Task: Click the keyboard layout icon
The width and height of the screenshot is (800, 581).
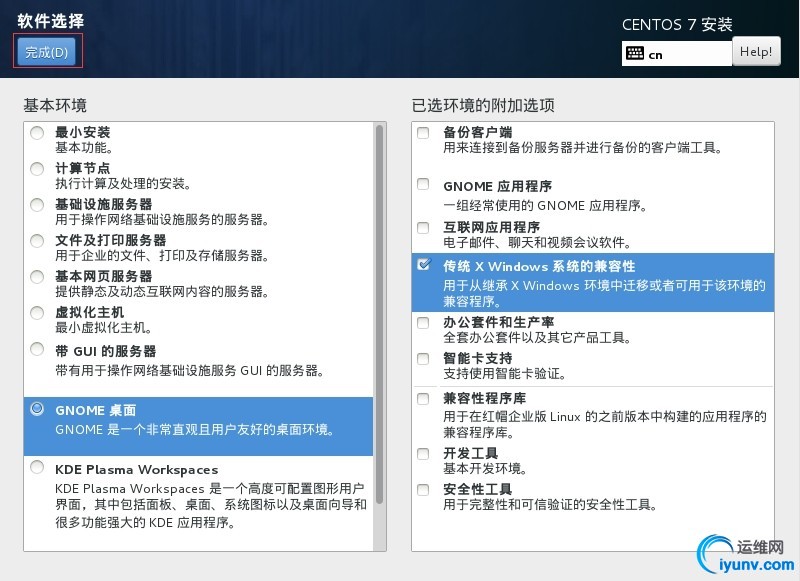Action: [635, 53]
